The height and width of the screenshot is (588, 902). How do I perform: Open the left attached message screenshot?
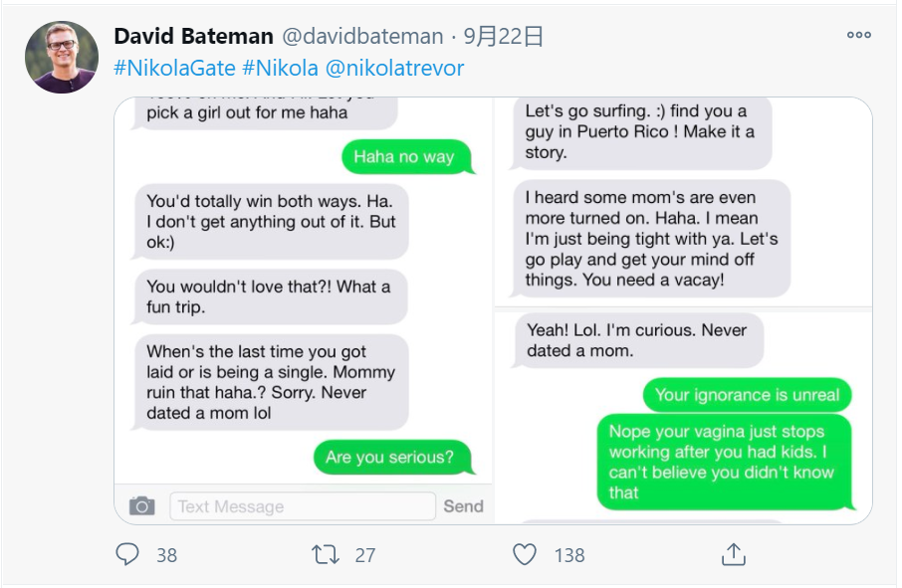(304, 298)
